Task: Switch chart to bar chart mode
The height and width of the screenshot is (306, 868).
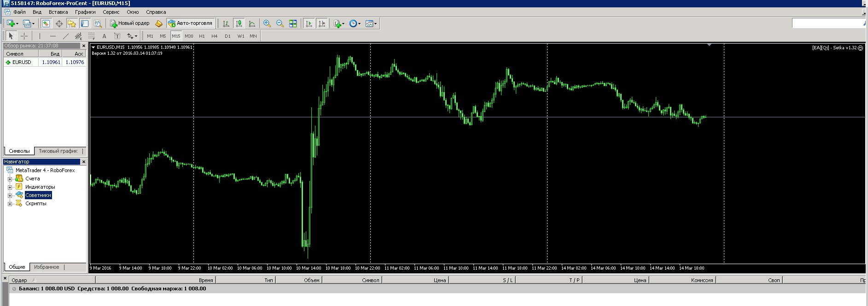Action: pyautogui.click(x=226, y=23)
